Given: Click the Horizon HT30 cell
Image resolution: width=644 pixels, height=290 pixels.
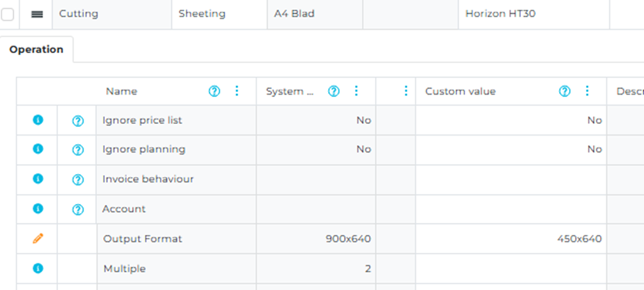Looking at the screenshot, I should pyautogui.click(x=500, y=13).
